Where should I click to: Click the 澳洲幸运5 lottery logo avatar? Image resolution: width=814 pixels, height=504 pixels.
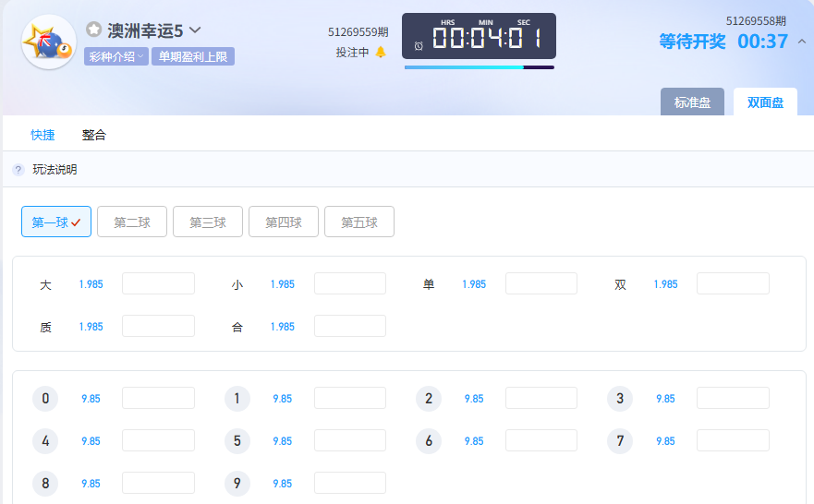(48, 42)
